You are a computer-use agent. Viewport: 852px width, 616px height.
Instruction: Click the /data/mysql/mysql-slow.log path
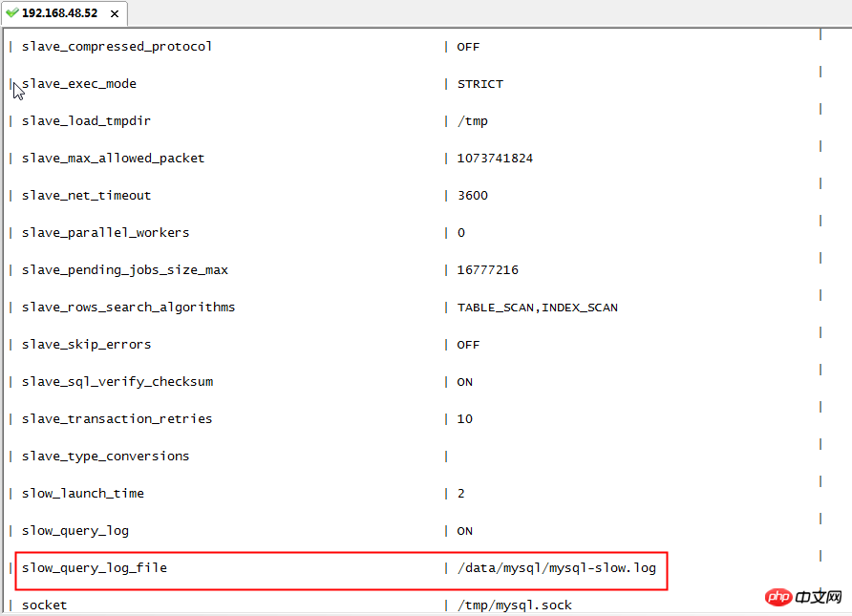557,568
